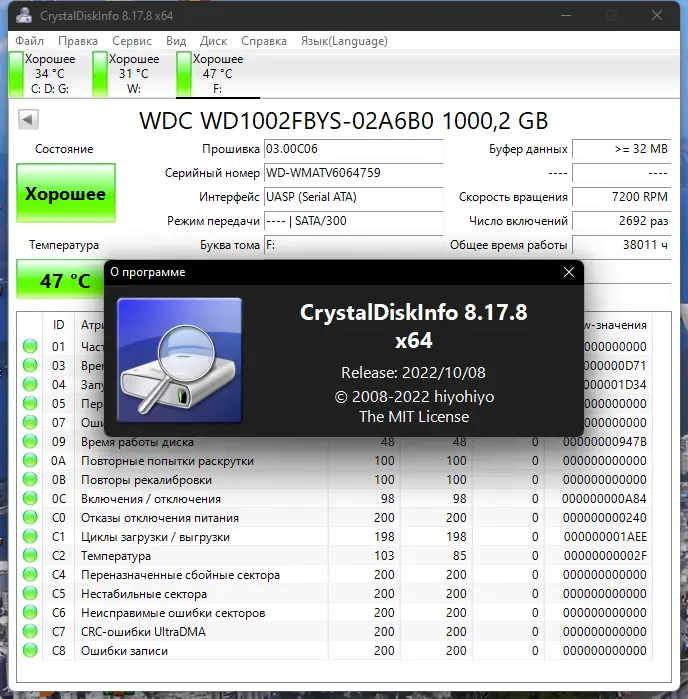Open the Диск menu

(213, 41)
